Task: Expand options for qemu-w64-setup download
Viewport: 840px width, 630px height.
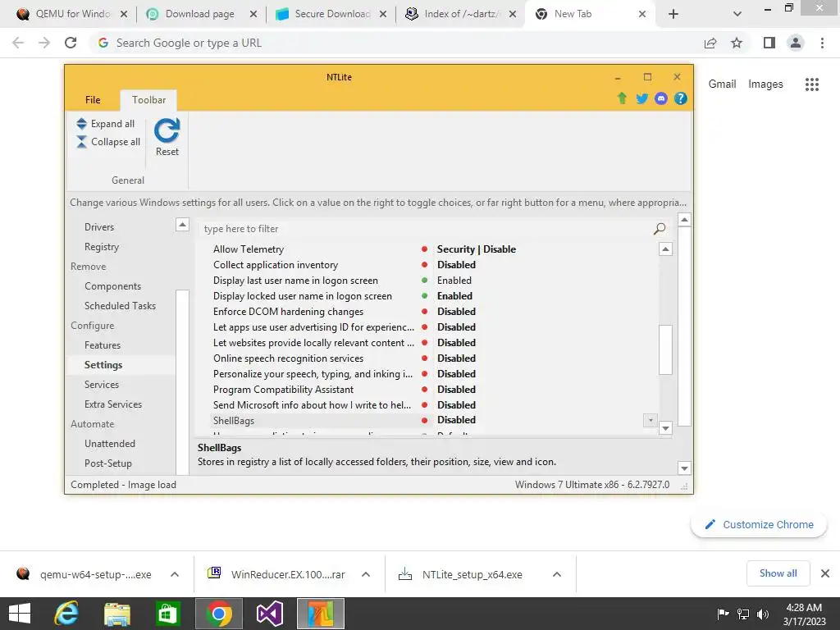Action: point(175,574)
